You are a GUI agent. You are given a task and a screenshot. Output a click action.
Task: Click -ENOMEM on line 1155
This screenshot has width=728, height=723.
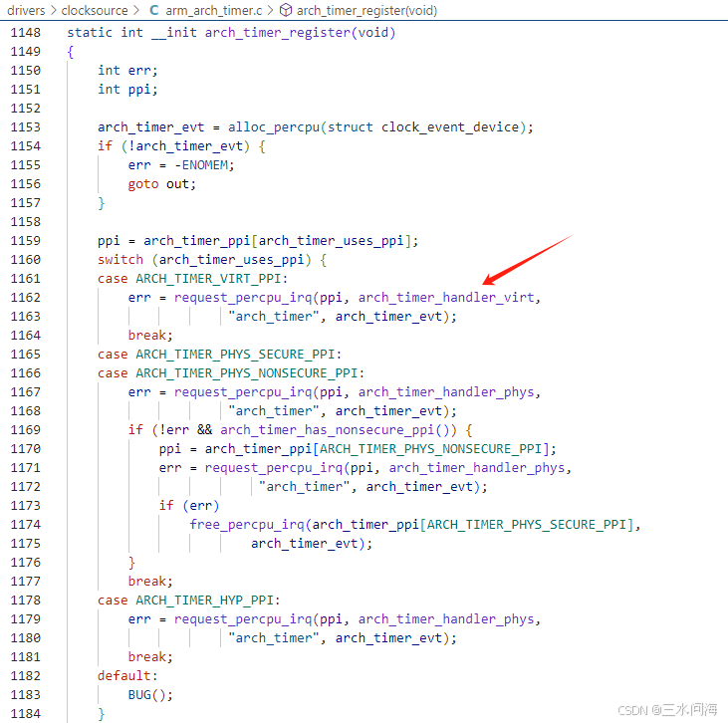(201, 165)
